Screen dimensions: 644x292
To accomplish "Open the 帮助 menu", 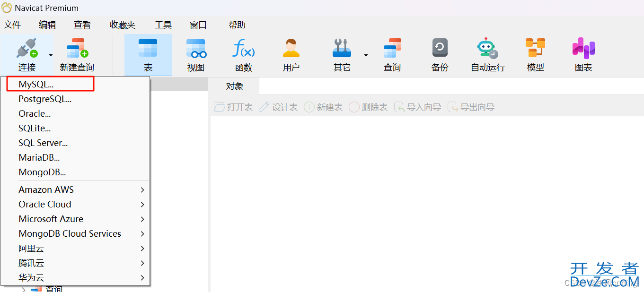I will click(237, 25).
